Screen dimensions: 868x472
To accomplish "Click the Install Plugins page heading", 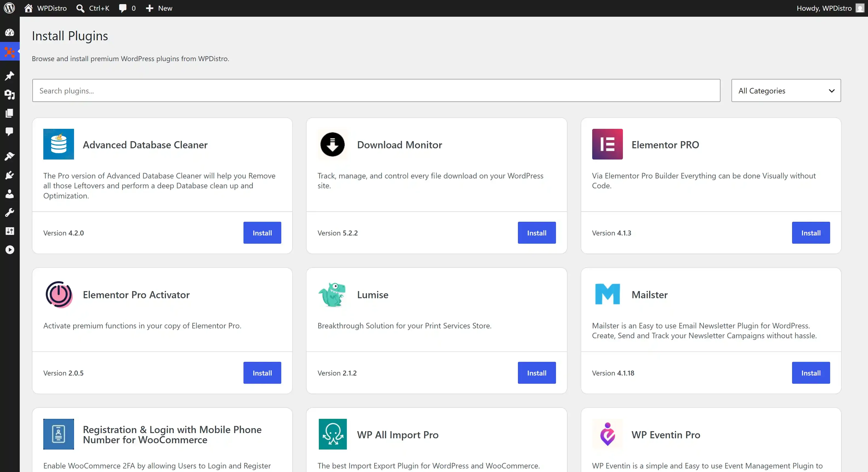I will (x=70, y=36).
